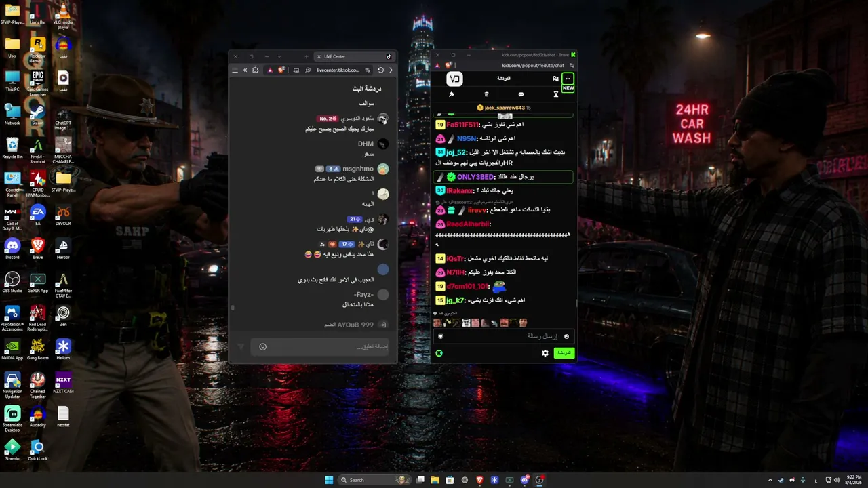Open the emote picker in Kick chat input
868x488 pixels.
[566, 336]
